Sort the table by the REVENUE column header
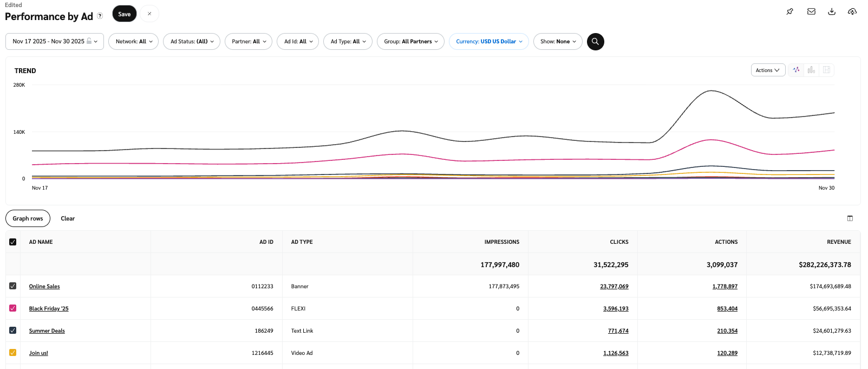868x369 pixels. [x=839, y=242]
